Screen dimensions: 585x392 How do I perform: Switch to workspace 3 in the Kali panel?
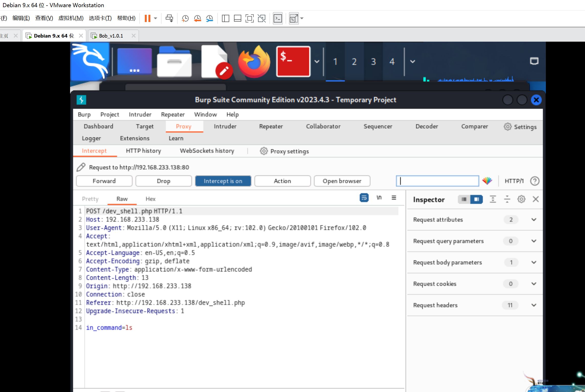point(373,62)
